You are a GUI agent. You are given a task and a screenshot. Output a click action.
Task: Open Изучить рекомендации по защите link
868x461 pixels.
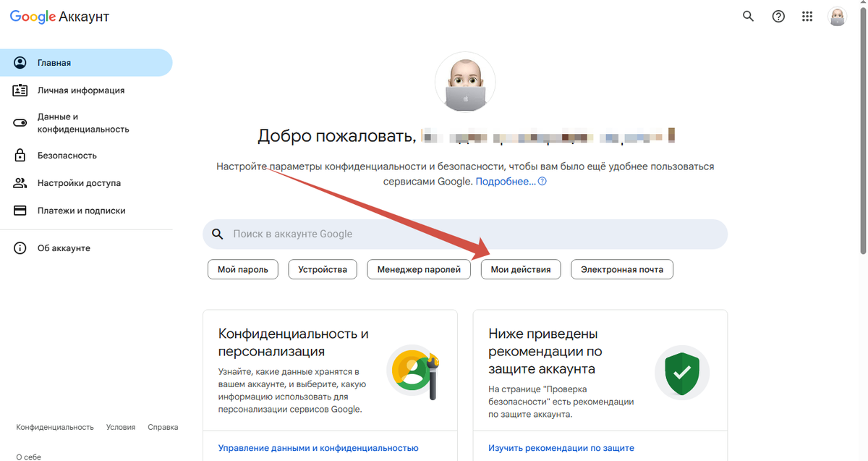pos(561,448)
